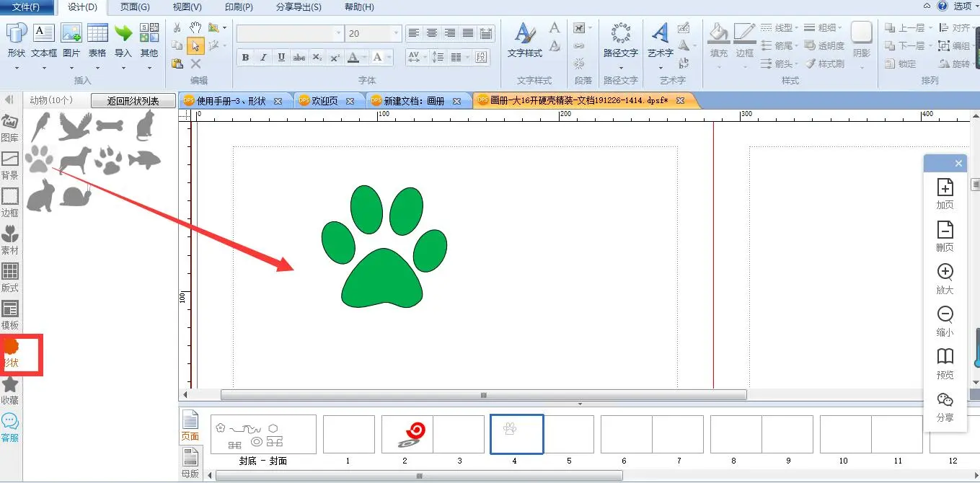Click the 返回形状列表 button
This screenshot has width=980, height=483.
click(x=133, y=102)
